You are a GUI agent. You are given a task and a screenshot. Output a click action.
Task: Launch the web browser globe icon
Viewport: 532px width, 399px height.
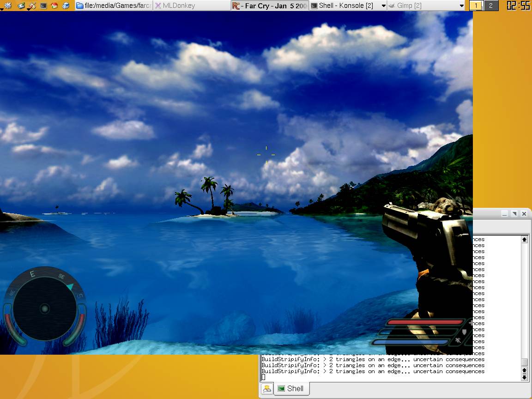66,6
